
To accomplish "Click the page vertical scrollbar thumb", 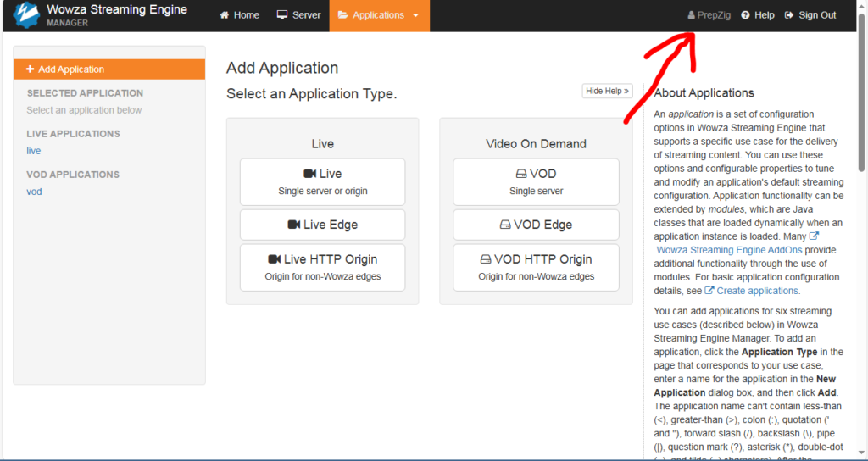I will pyautogui.click(x=861, y=92).
